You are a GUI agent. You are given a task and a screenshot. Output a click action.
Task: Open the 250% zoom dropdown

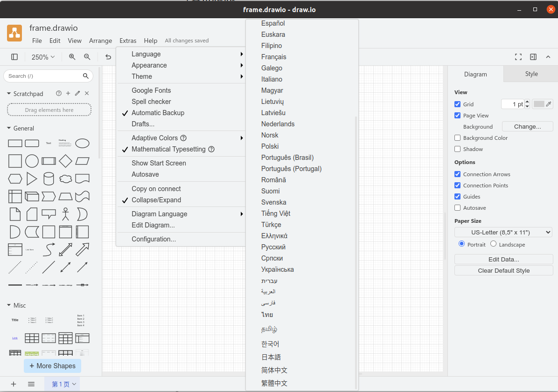[43, 57]
